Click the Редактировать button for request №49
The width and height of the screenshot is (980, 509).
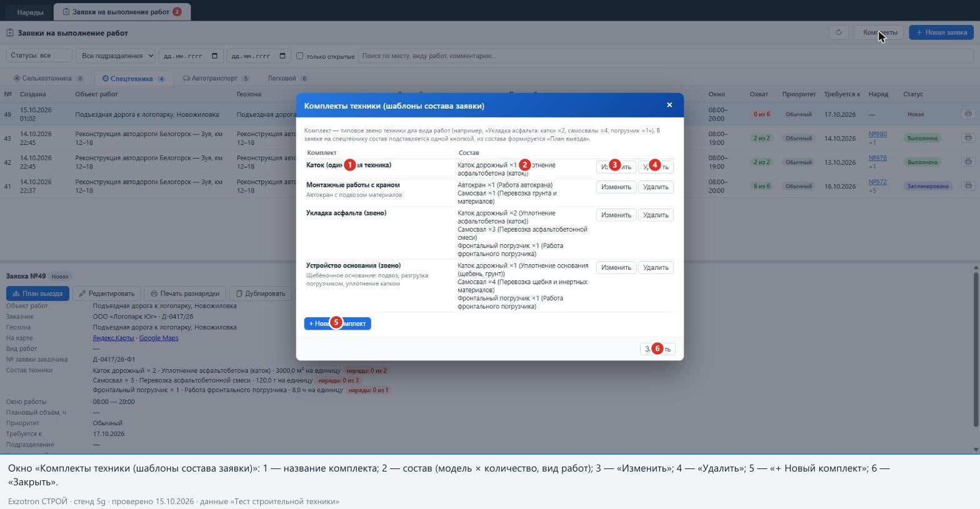[107, 294]
